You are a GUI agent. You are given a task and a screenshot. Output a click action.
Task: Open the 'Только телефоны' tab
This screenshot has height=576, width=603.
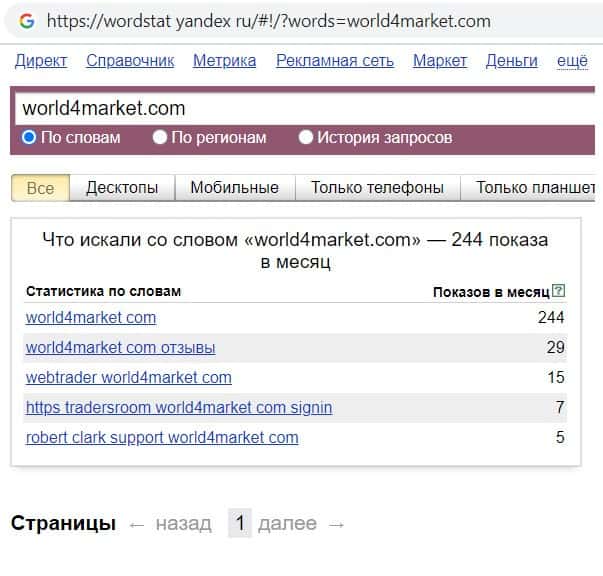[x=377, y=187]
